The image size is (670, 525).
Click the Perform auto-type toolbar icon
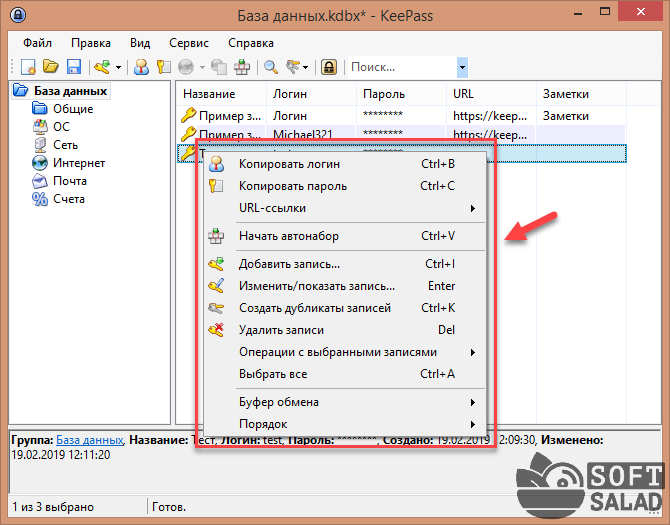[x=242, y=67]
